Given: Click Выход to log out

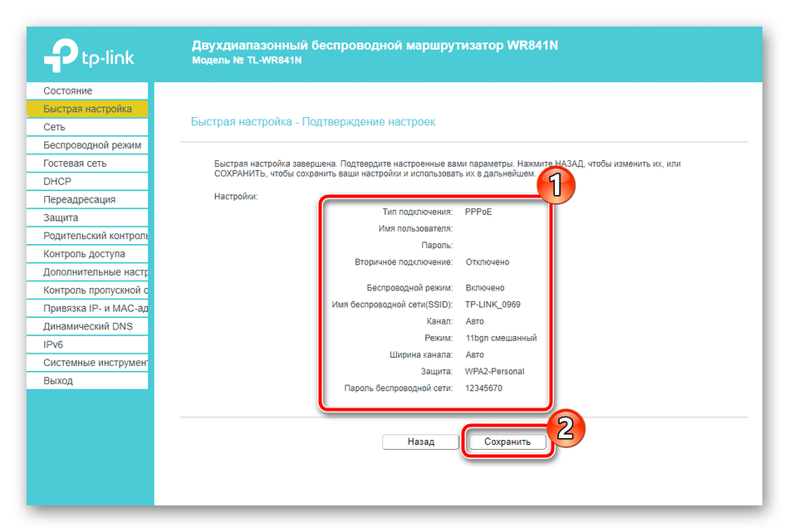Looking at the screenshot, I should click(58, 381).
